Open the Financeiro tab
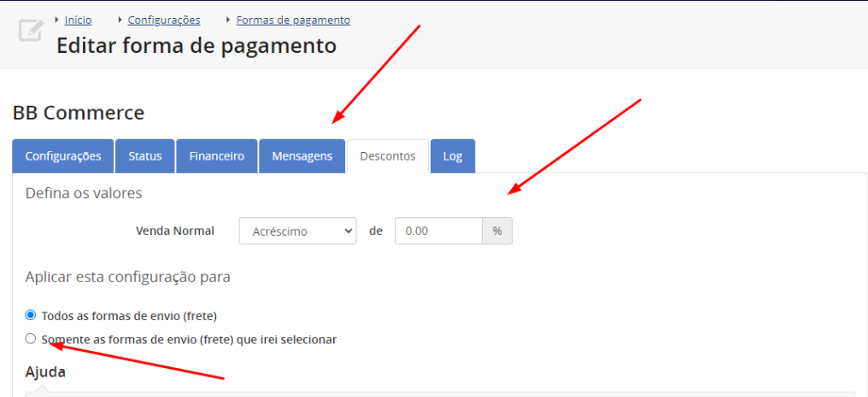868x397 pixels. tap(216, 156)
